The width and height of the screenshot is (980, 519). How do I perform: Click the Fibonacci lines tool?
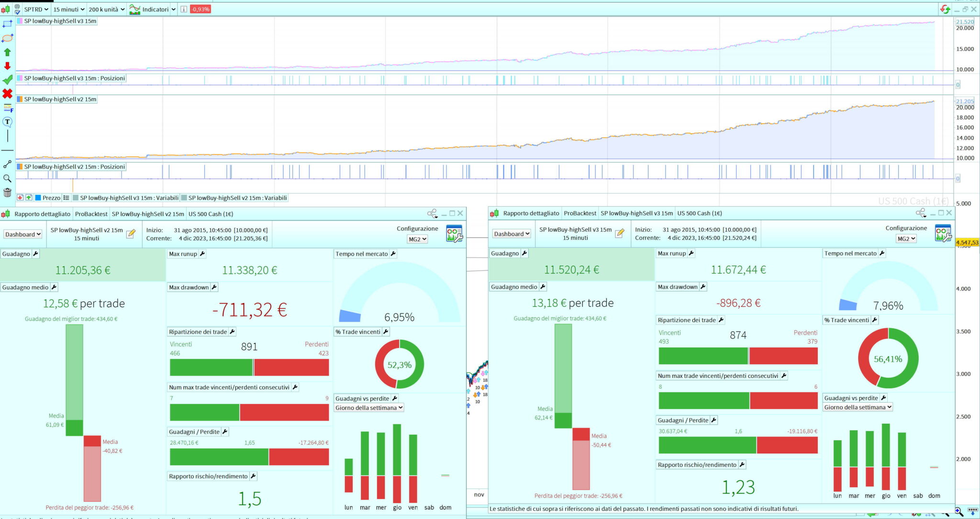pos(7,108)
